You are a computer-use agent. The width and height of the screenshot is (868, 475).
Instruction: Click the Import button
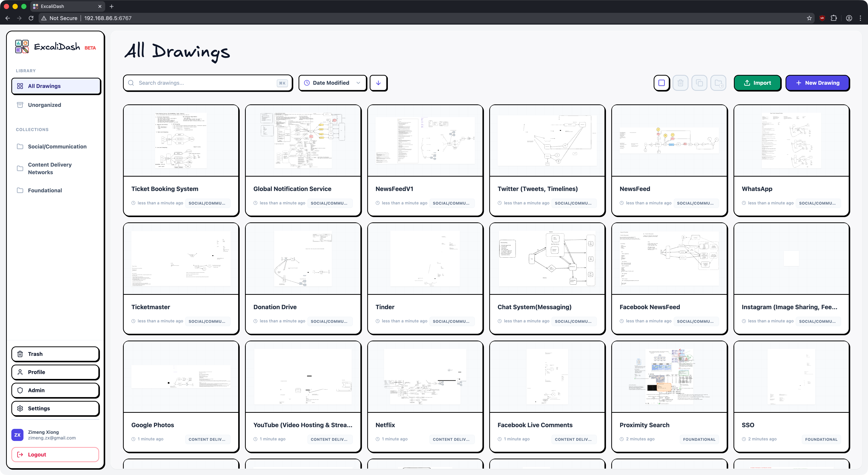coord(757,83)
